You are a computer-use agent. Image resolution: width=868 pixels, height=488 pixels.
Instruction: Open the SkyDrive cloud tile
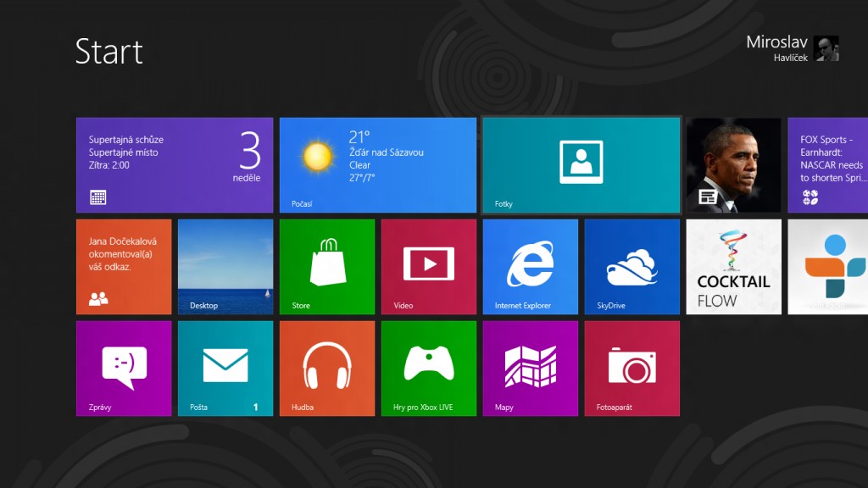(x=632, y=267)
